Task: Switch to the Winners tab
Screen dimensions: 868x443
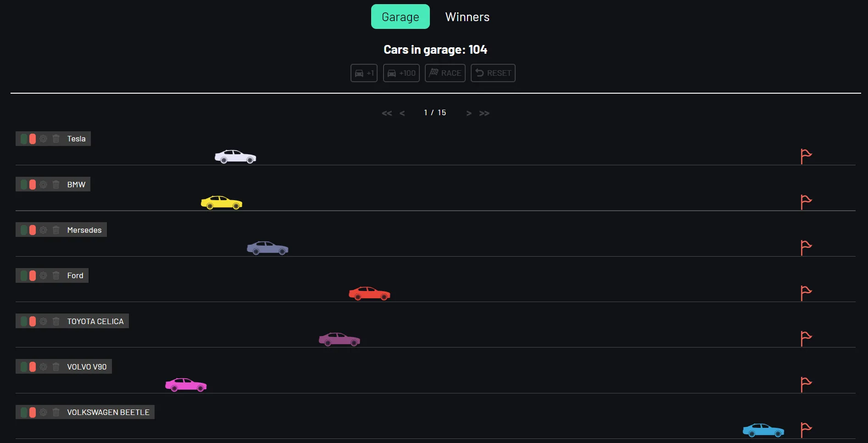Action: pyautogui.click(x=467, y=17)
